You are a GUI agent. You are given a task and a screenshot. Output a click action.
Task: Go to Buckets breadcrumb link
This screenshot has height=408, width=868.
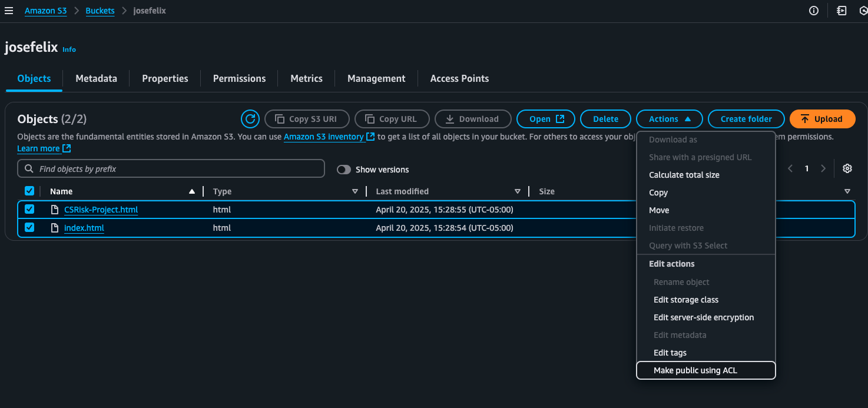pos(100,11)
